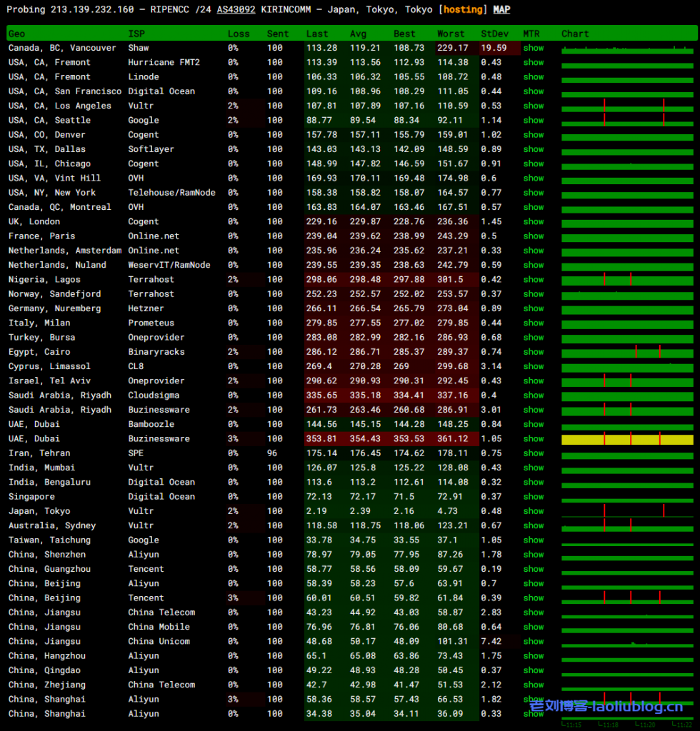Viewport: 700px width, 731px height.
Task: Click the Geo column header
Action: 16,34
